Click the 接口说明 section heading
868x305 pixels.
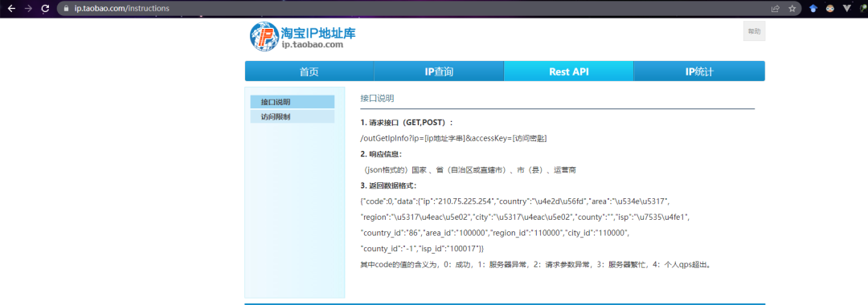tap(377, 99)
